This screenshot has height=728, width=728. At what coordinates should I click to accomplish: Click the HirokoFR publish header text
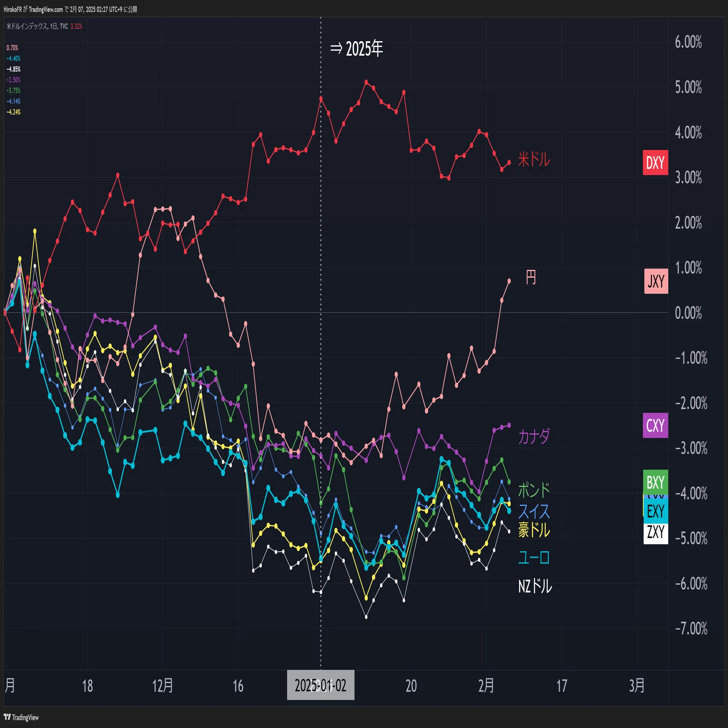[x=70, y=9]
